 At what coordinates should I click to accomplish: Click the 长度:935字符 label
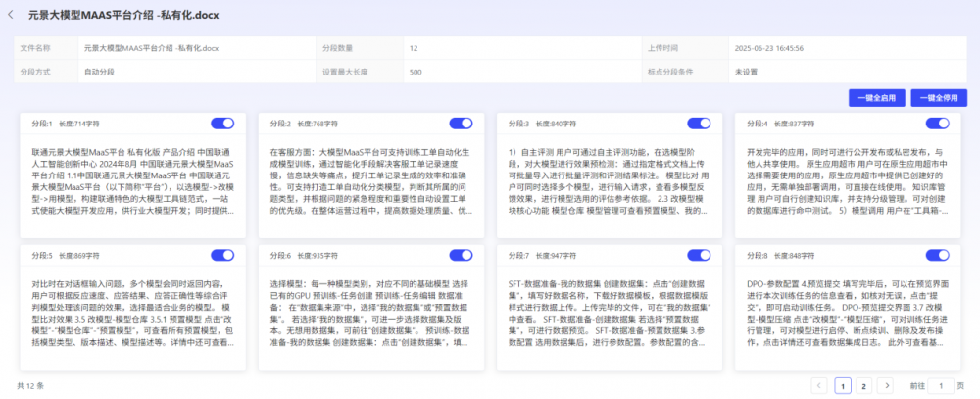click(318, 256)
